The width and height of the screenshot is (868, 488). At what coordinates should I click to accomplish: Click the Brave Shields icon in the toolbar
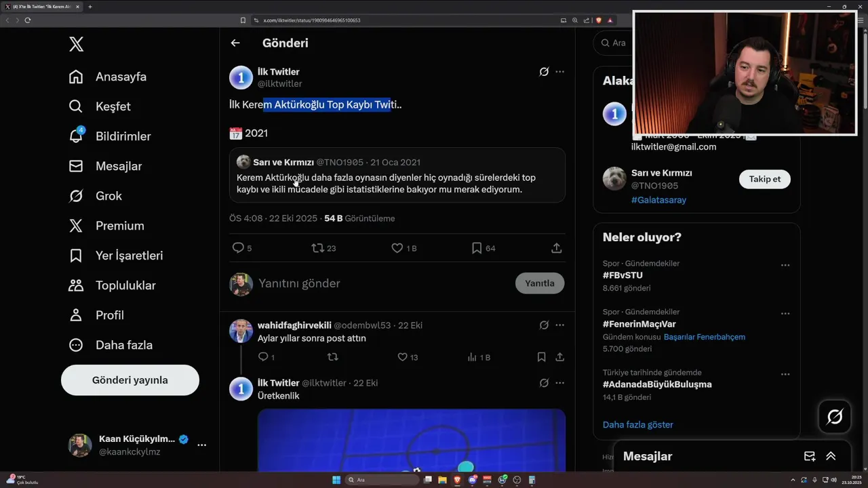[599, 20]
